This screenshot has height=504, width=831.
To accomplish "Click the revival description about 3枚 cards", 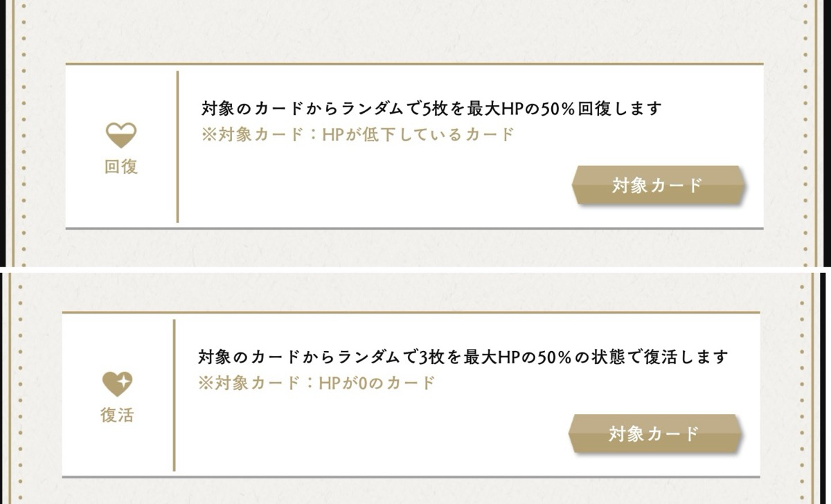I will click(x=463, y=357).
